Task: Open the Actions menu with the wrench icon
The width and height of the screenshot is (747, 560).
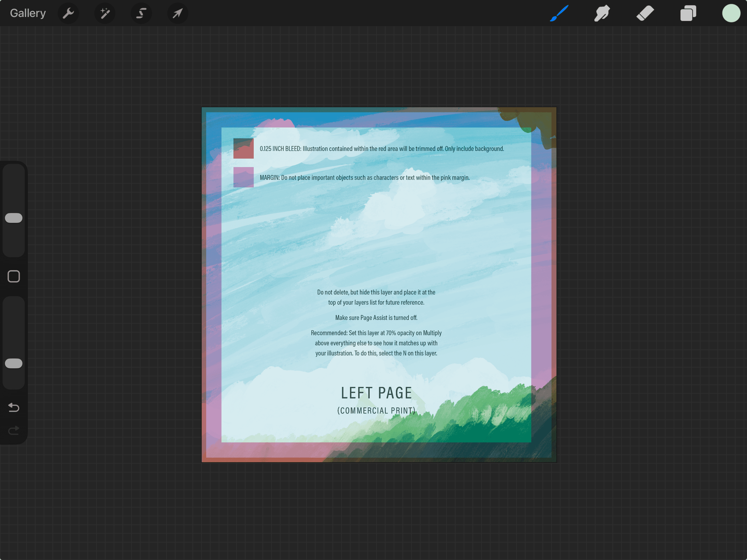Action: (x=69, y=13)
